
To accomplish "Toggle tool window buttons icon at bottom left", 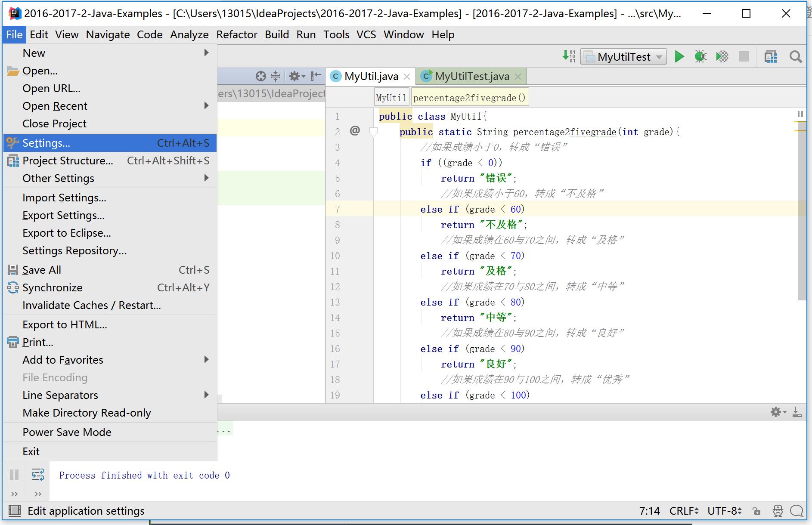I will (15, 511).
